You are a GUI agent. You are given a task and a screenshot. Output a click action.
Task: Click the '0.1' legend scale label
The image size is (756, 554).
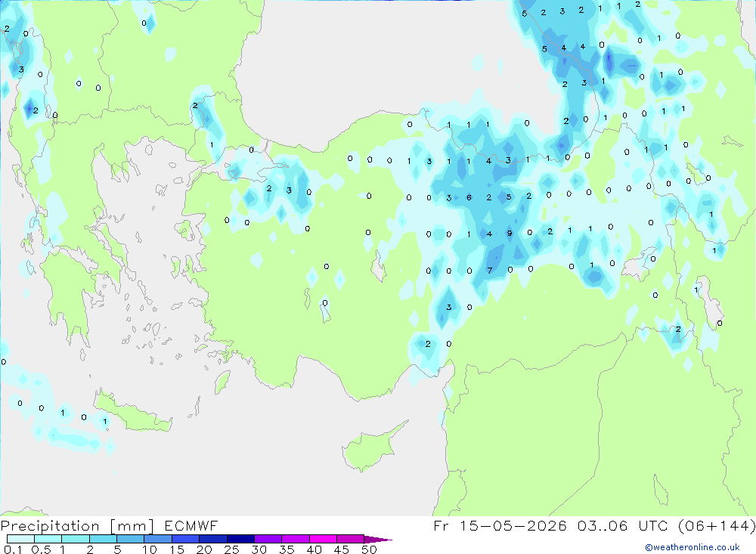pyautogui.click(x=13, y=549)
